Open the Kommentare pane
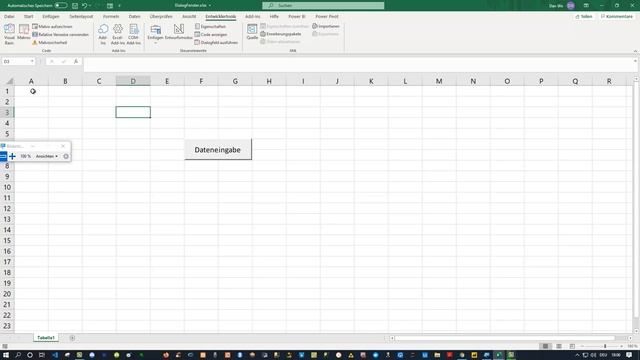 (x=617, y=16)
